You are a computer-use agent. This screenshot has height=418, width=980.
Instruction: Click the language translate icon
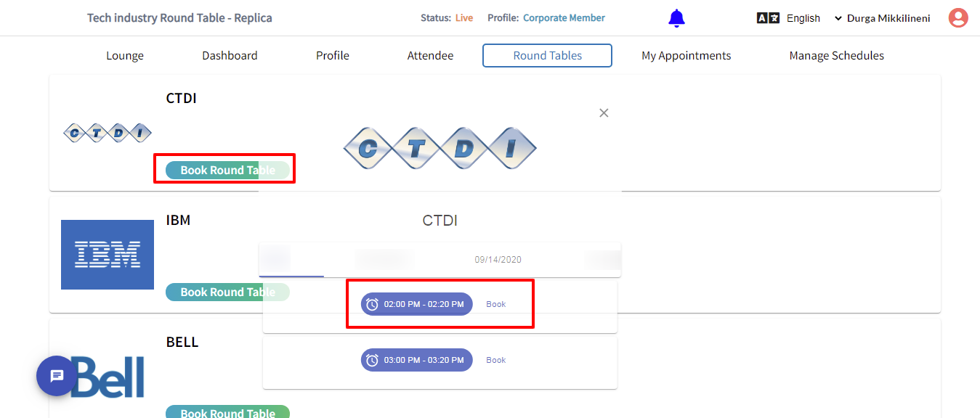(x=768, y=18)
